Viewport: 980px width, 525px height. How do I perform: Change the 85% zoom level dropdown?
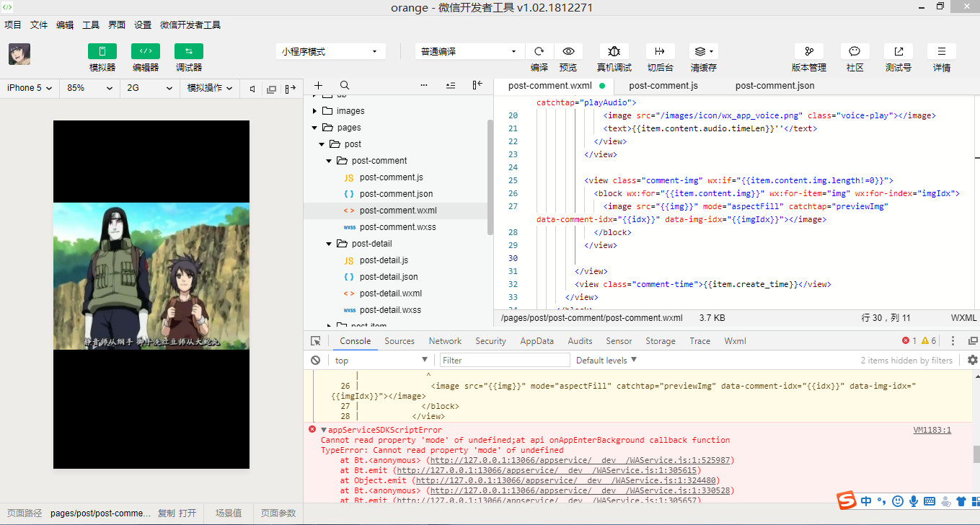tap(89, 88)
